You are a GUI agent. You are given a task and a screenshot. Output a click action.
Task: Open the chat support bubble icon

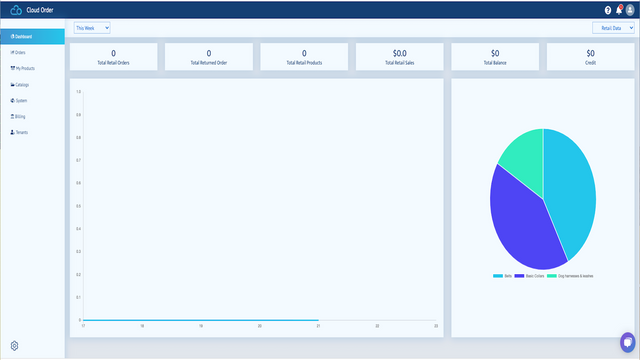click(628, 342)
